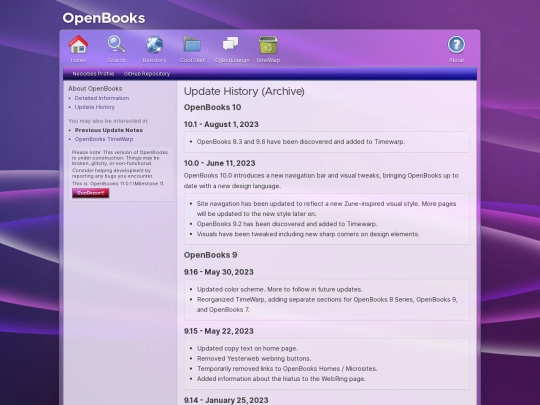Open the Search magnifying glass icon
The height and width of the screenshot is (405, 540).
(x=116, y=45)
